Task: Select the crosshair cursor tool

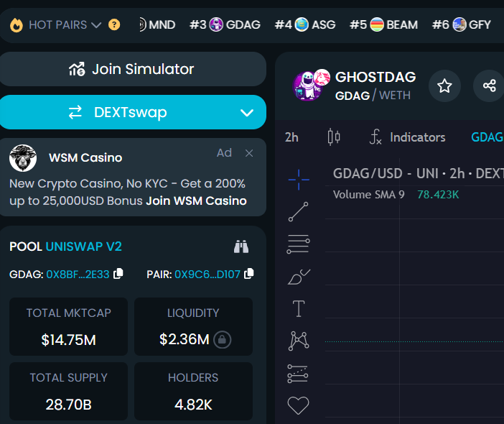Action: click(299, 180)
